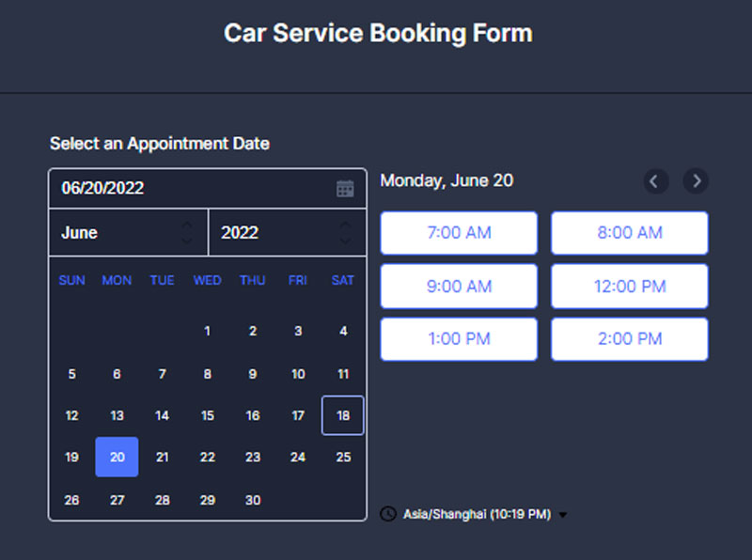Expand the Asia/Shanghai timezone selector
The height and width of the screenshot is (560, 752).
click(x=485, y=514)
